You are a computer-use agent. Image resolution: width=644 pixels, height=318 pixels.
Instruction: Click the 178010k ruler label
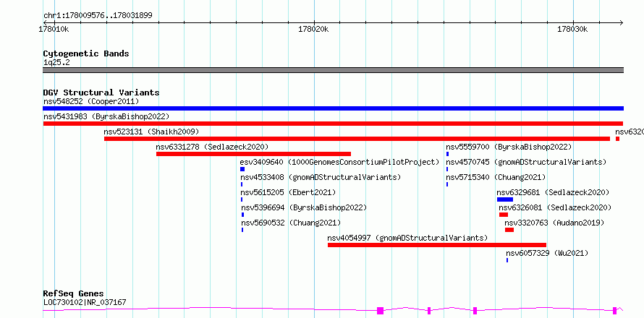54,30
